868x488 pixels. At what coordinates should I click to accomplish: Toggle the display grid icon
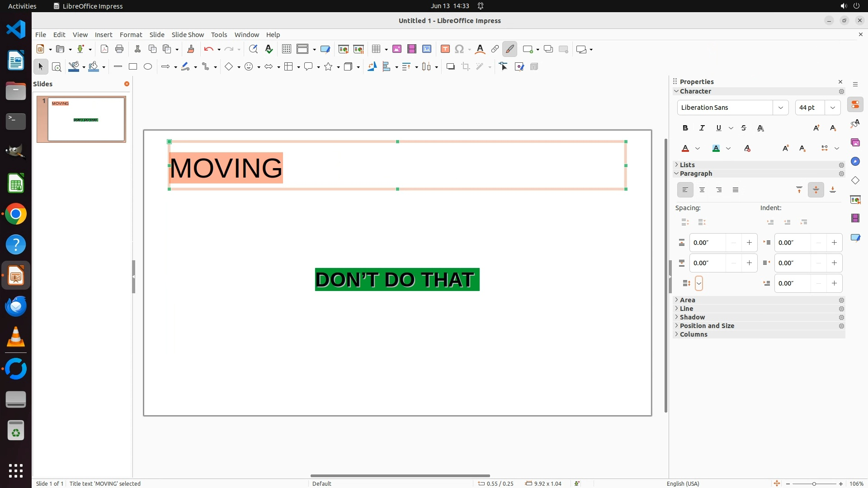287,49
